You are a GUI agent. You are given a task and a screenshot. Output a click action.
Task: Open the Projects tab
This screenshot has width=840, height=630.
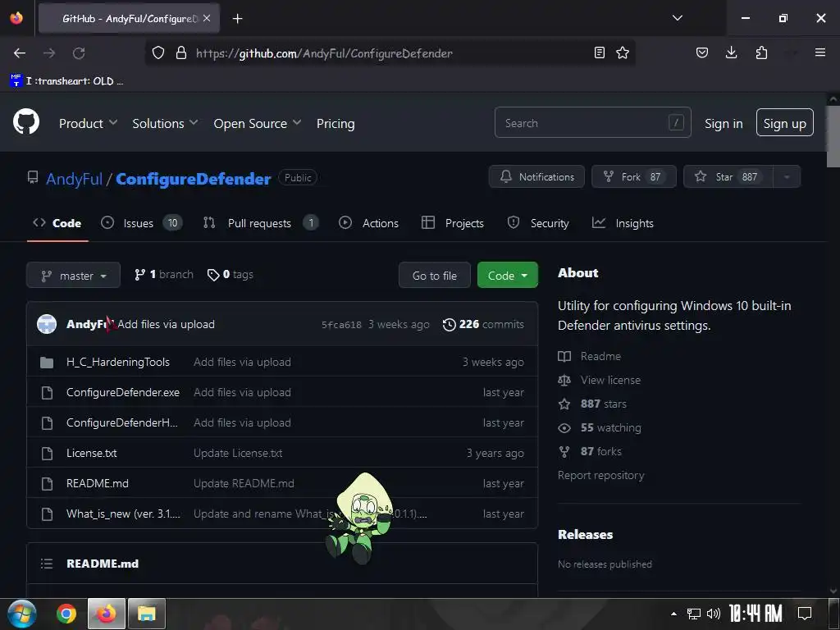point(453,223)
